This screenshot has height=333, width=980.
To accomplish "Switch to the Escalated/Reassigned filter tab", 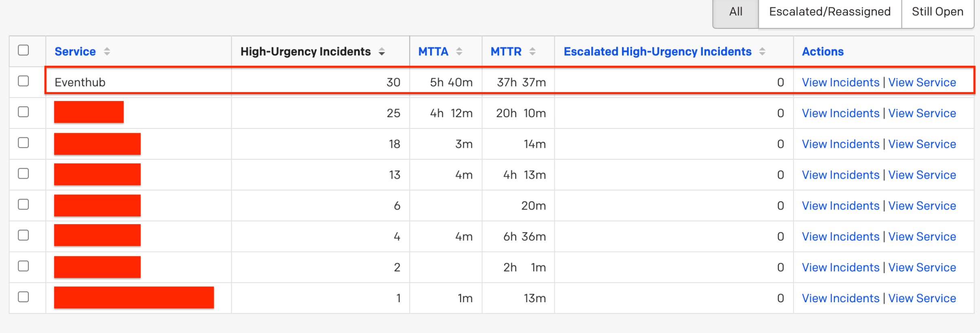I will tap(829, 12).
